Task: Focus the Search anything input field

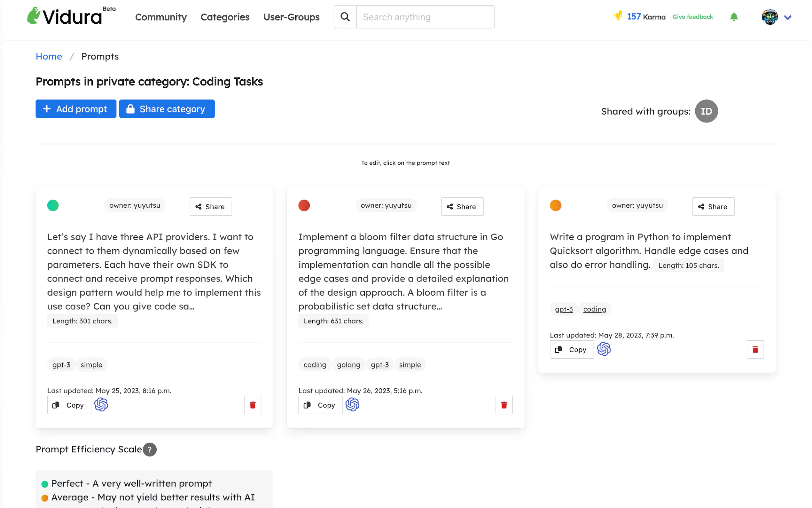Action: point(425,17)
